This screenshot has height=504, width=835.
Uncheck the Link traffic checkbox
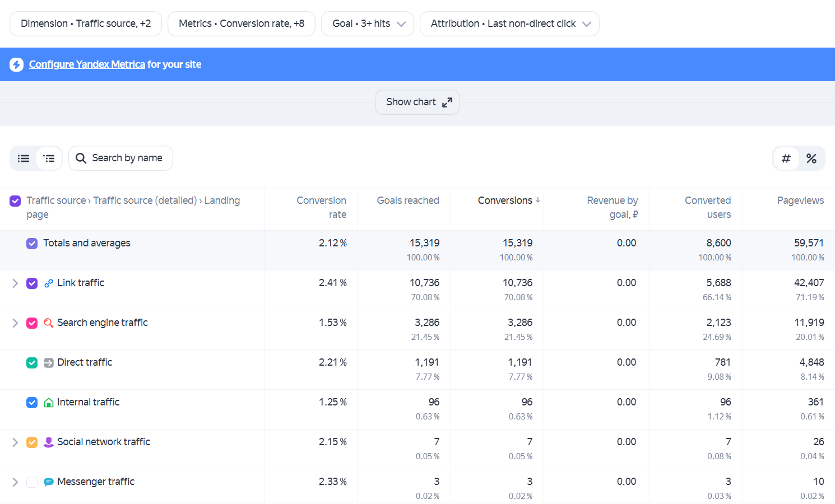tap(32, 283)
